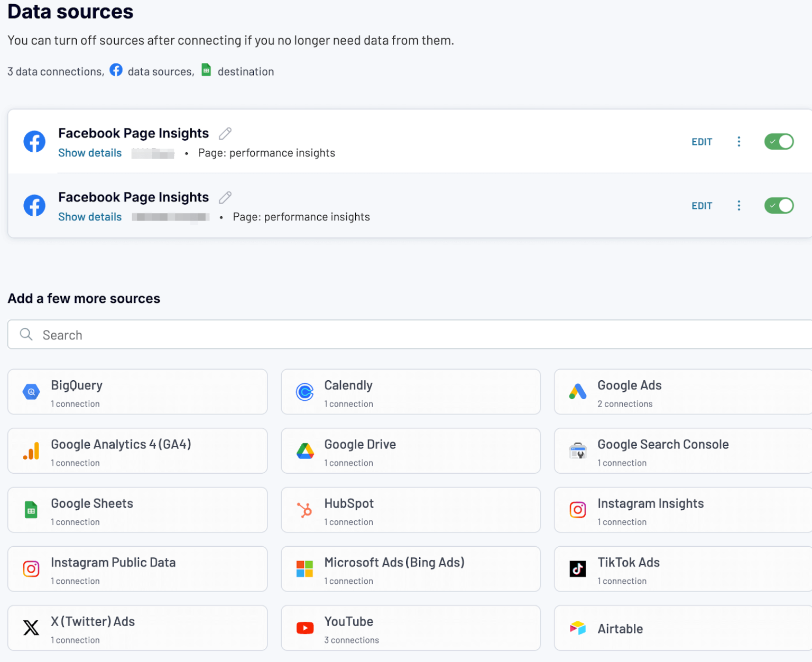This screenshot has height=662, width=812.
Task: Turn off first Facebook Page Insights toggle
Action: 779,142
